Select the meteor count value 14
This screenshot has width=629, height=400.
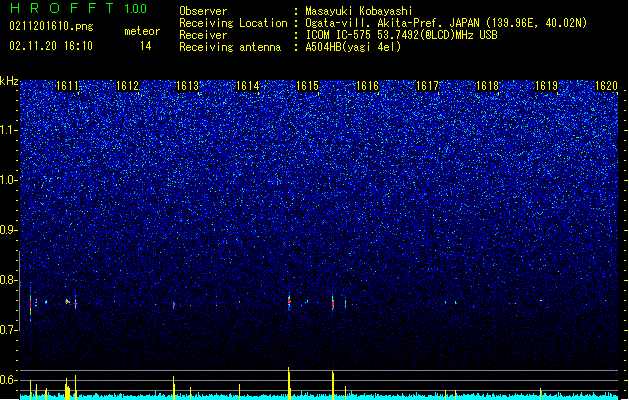[146, 46]
